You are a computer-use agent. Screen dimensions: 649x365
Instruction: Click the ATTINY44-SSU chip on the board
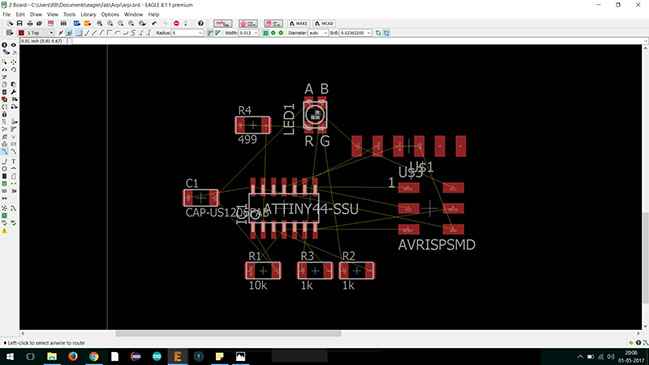click(x=284, y=209)
